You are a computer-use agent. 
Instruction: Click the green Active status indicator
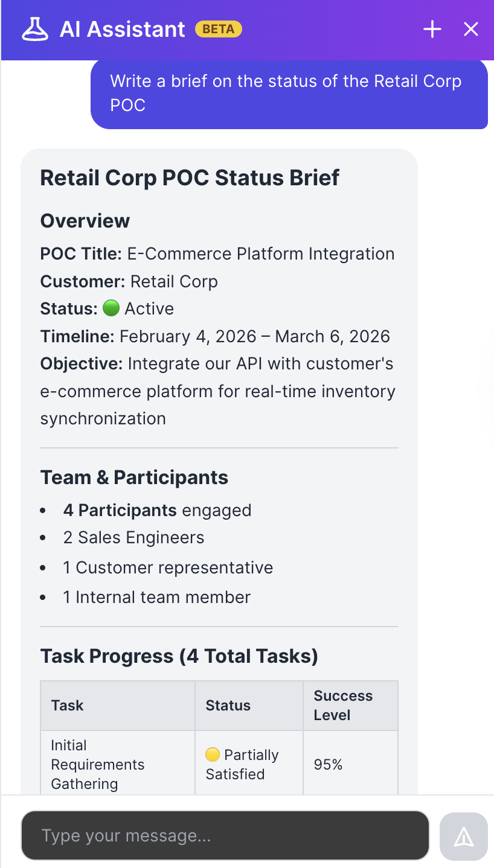click(112, 308)
